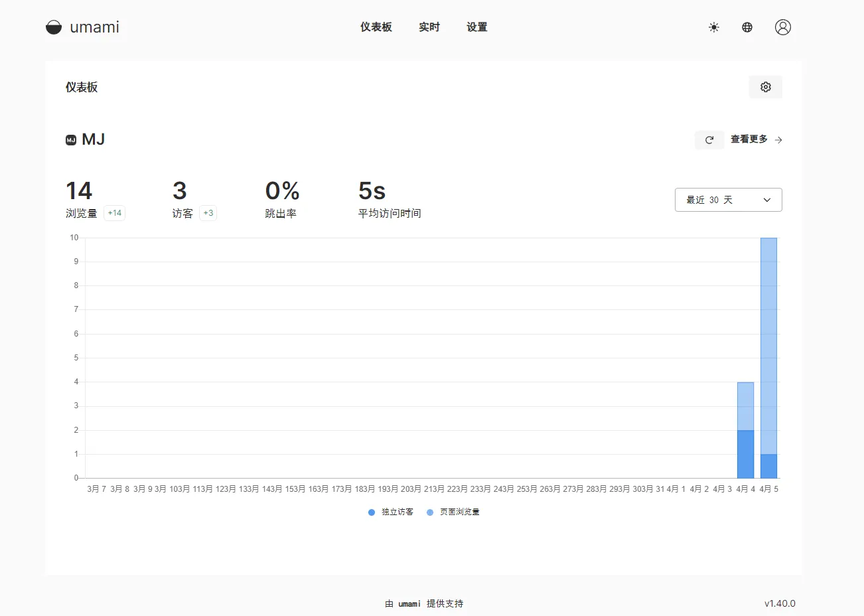Image resolution: width=864 pixels, height=616 pixels.
Task: Click the 4月 5 unique visitors bar segment
Action: [x=768, y=466]
